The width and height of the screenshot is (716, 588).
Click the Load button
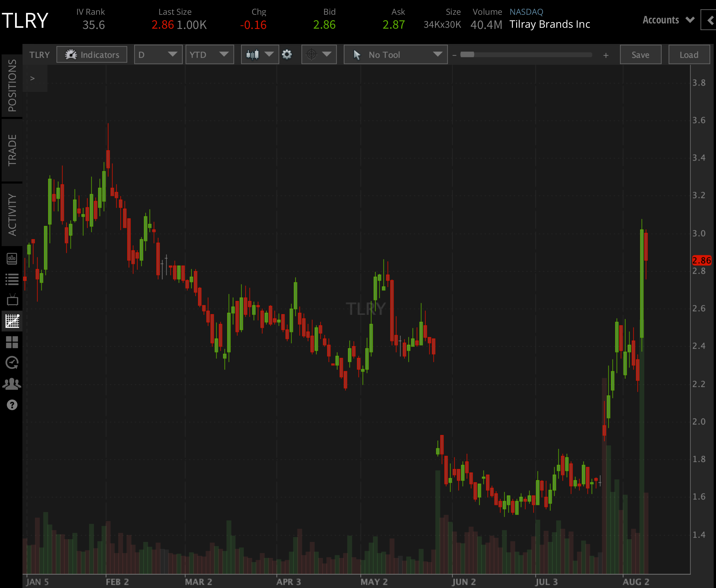(689, 54)
